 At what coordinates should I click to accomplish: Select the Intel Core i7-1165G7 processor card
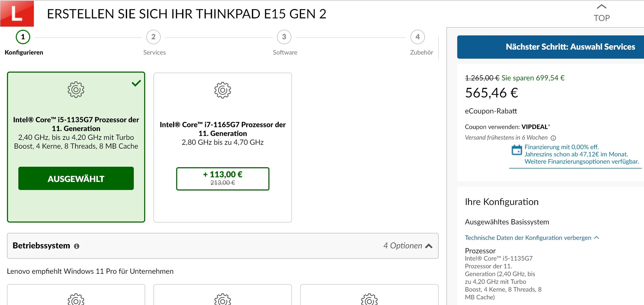(x=222, y=134)
